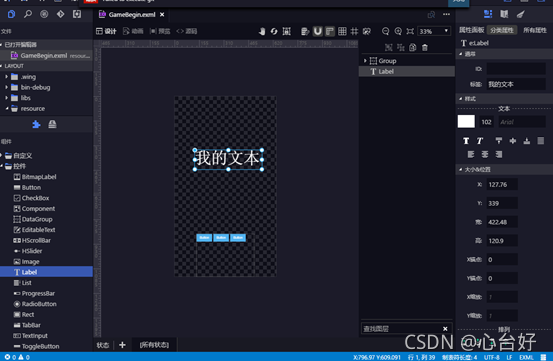Viewport: 553px width, 361px height.
Task: Click the copy layer icon above the layer list
Action: point(413,48)
